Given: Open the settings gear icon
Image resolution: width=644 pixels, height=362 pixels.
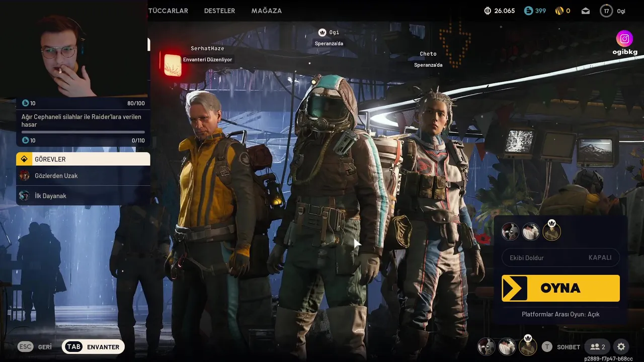Looking at the screenshot, I should 621,347.
